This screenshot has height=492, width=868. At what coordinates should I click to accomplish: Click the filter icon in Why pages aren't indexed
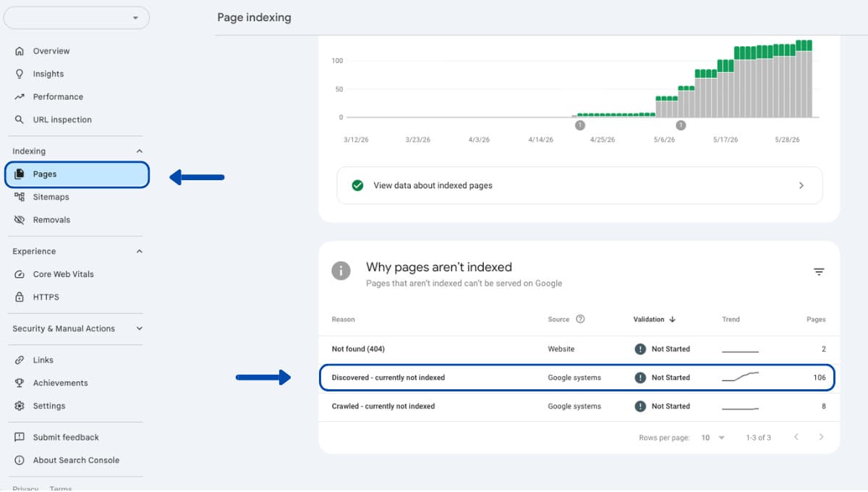tap(819, 272)
